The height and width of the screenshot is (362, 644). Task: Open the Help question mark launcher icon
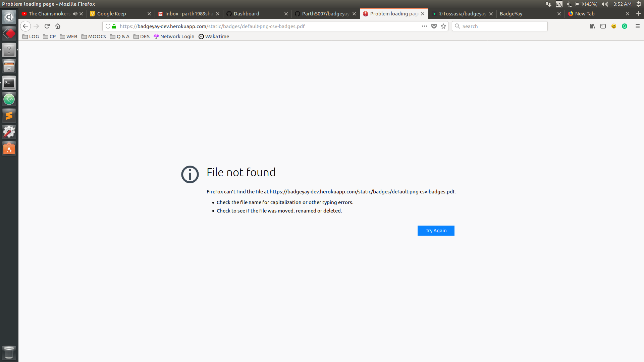pyautogui.click(x=9, y=50)
